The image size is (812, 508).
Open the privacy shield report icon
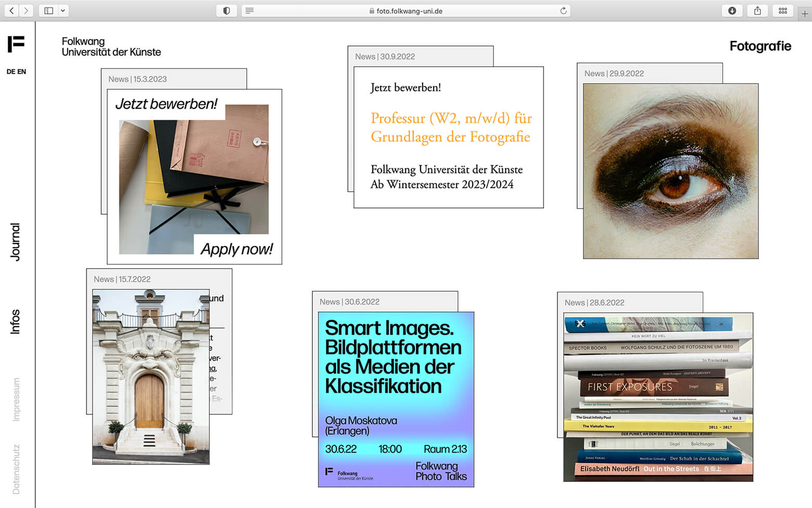point(226,10)
